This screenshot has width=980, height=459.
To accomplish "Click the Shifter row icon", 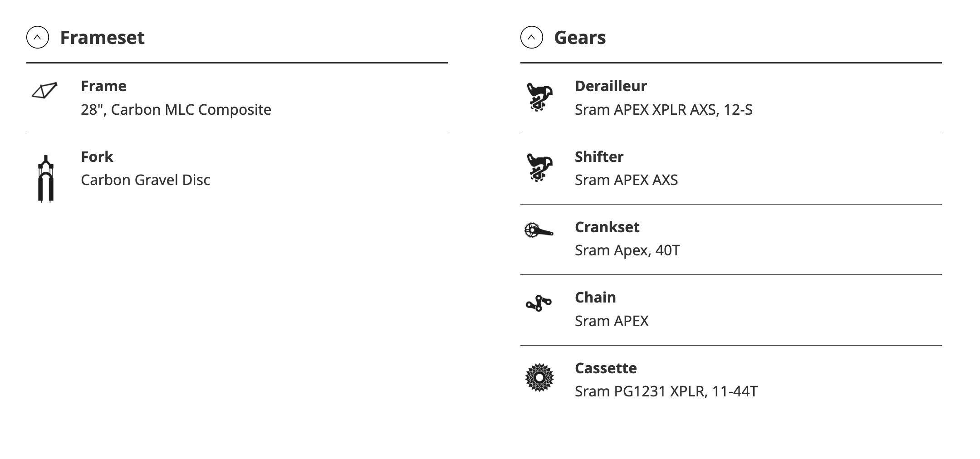I will point(539,167).
